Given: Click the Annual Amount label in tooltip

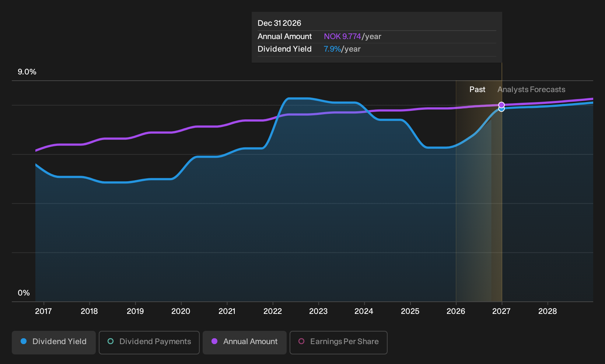Looking at the screenshot, I should click(x=284, y=36).
